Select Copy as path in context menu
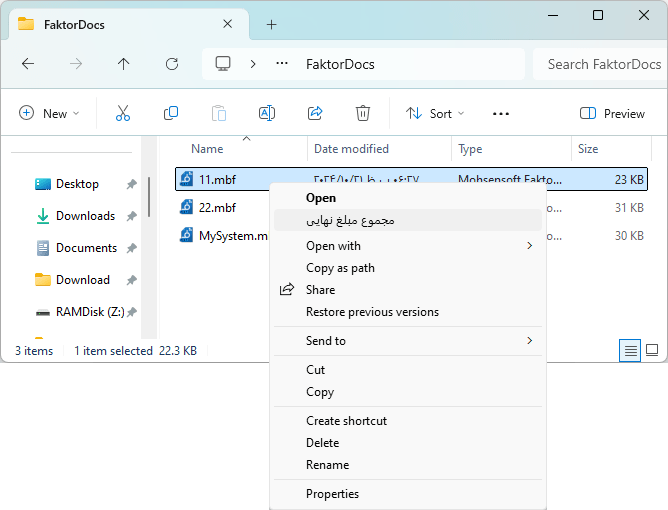This screenshot has width=668, height=510. tap(340, 268)
